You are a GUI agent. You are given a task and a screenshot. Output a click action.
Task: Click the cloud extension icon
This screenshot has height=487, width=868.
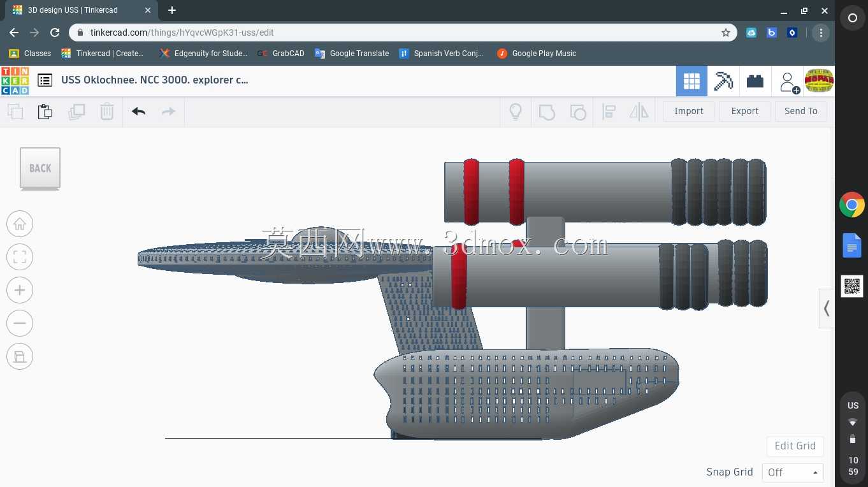pos(751,33)
